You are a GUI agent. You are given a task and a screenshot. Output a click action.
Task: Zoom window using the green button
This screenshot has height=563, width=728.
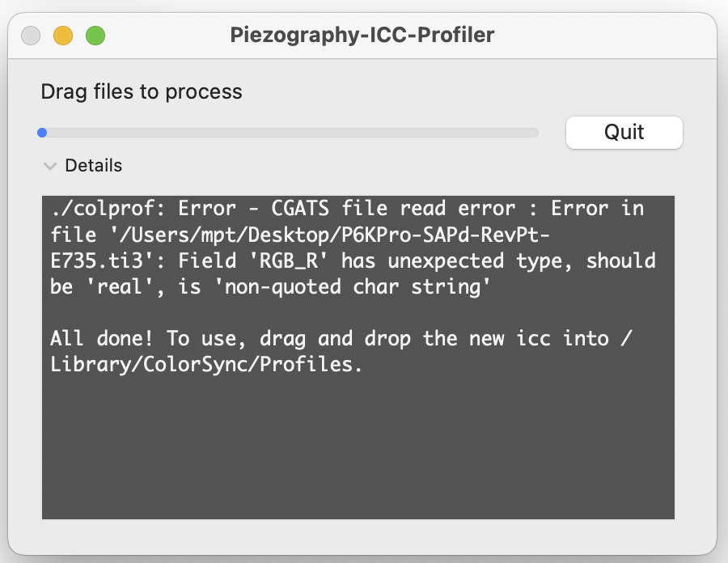95,36
